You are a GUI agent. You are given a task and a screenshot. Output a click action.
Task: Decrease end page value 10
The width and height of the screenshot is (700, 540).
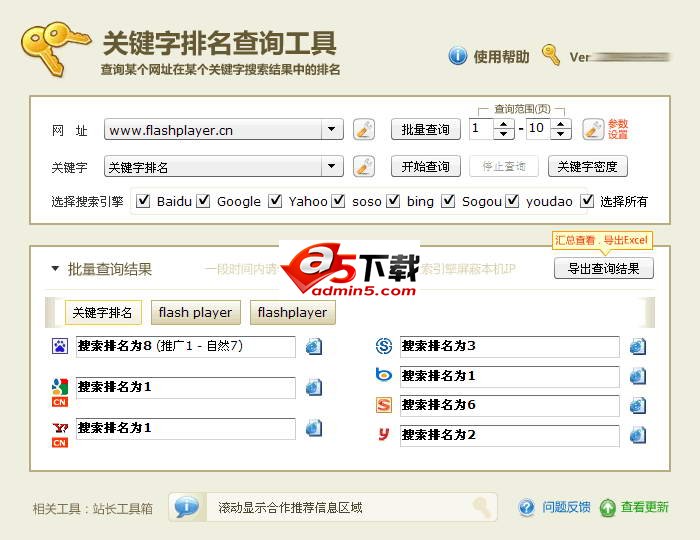click(561, 134)
